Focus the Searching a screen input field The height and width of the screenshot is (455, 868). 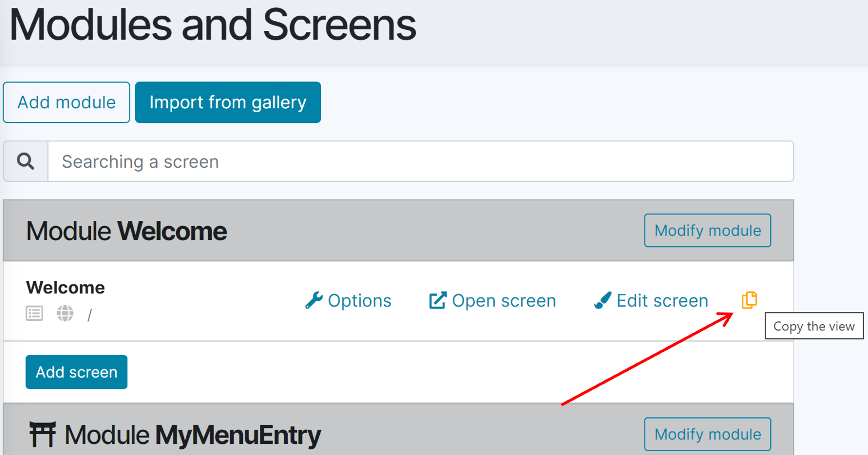click(421, 162)
